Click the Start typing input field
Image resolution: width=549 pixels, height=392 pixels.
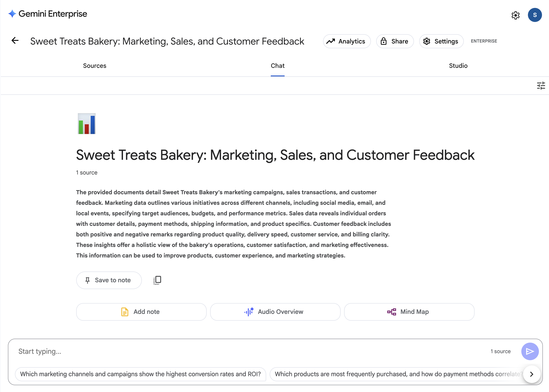[x=242, y=351]
